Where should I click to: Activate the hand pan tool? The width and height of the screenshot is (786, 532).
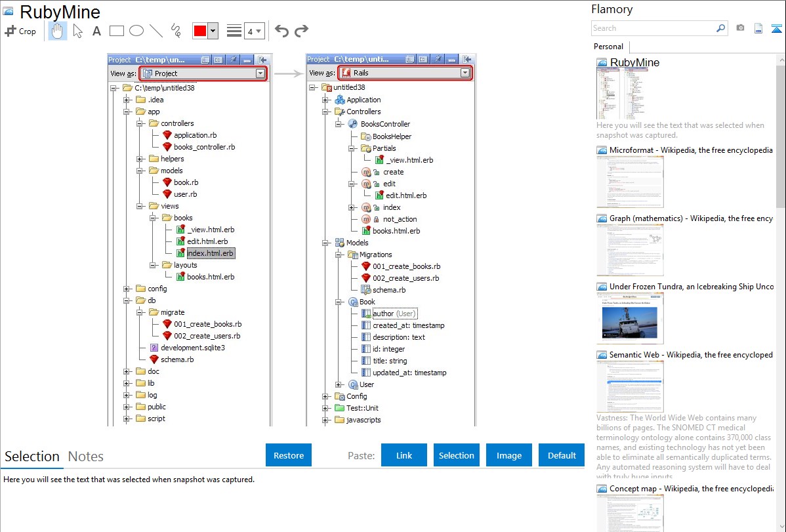[x=58, y=31]
